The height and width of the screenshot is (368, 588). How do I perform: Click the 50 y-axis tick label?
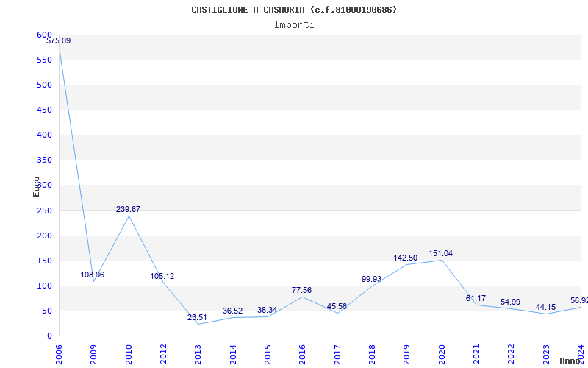[x=46, y=311]
